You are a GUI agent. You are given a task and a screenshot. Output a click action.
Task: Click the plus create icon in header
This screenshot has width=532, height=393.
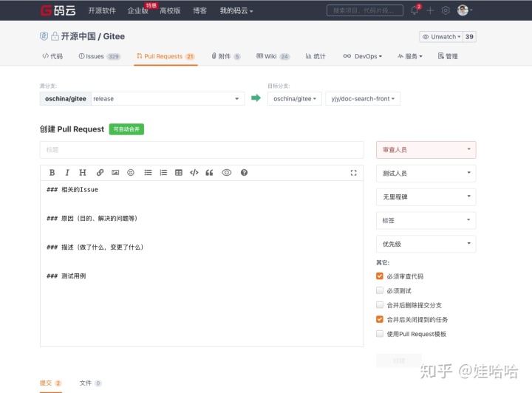(x=430, y=10)
